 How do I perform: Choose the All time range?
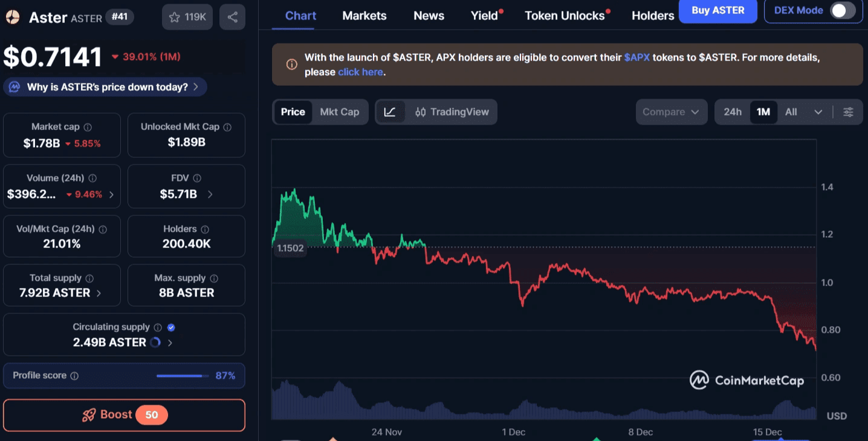pos(791,112)
